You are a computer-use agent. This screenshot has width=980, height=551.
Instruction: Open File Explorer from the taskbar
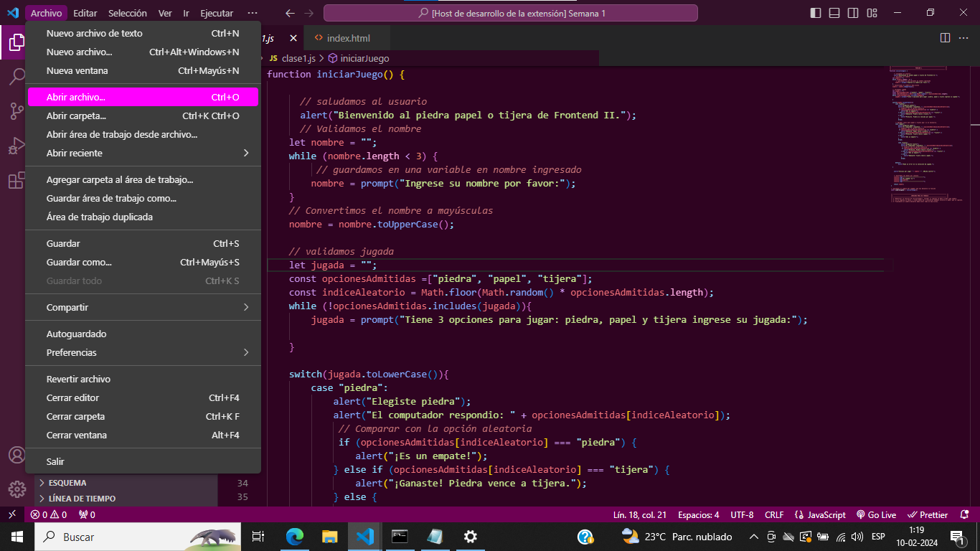[330, 537]
